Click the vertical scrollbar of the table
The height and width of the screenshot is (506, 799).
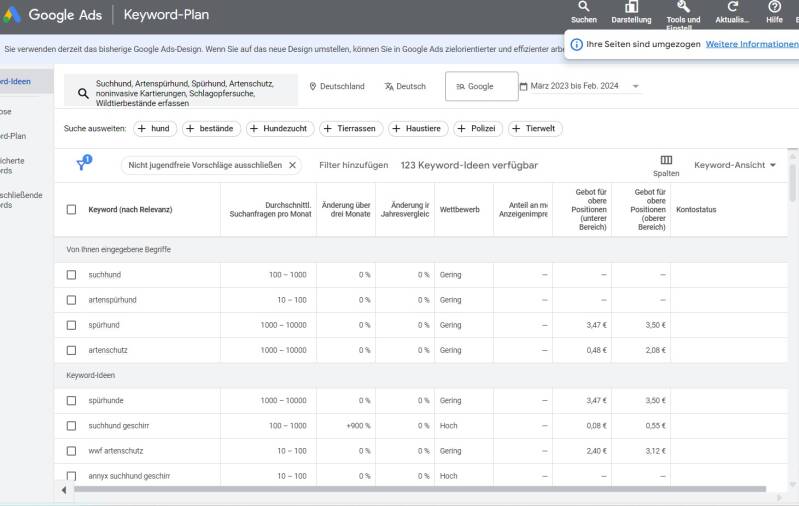point(792,181)
